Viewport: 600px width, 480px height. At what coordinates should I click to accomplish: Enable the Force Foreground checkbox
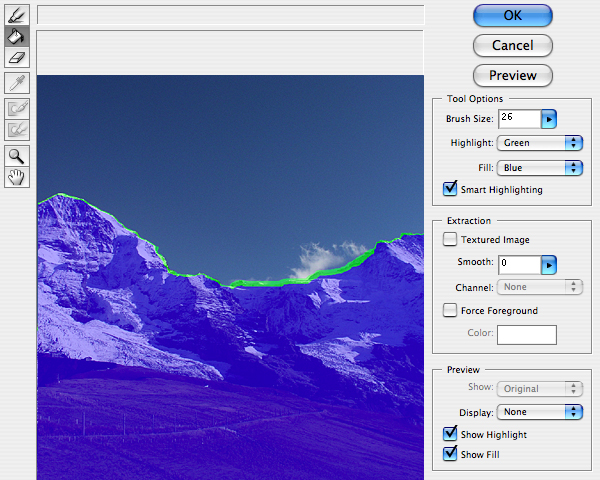(450, 310)
